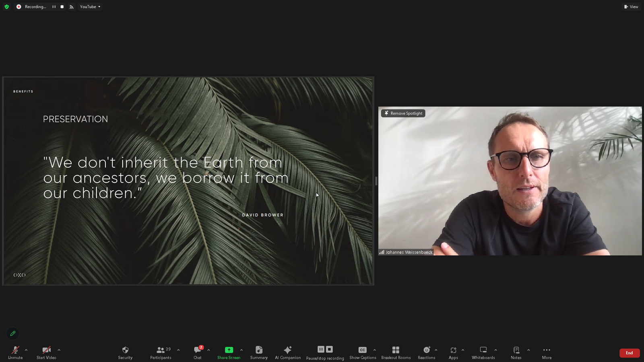Open the Security shield options

pyautogui.click(x=125, y=352)
